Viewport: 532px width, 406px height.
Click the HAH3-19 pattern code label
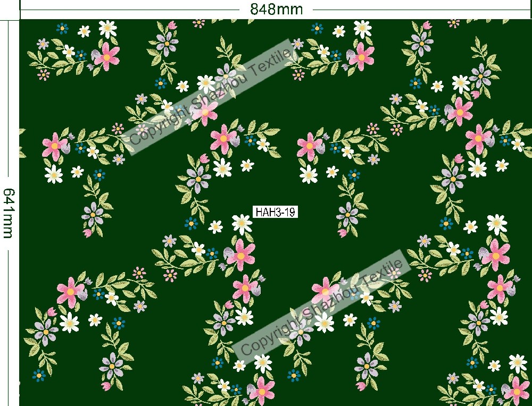tap(275, 212)
